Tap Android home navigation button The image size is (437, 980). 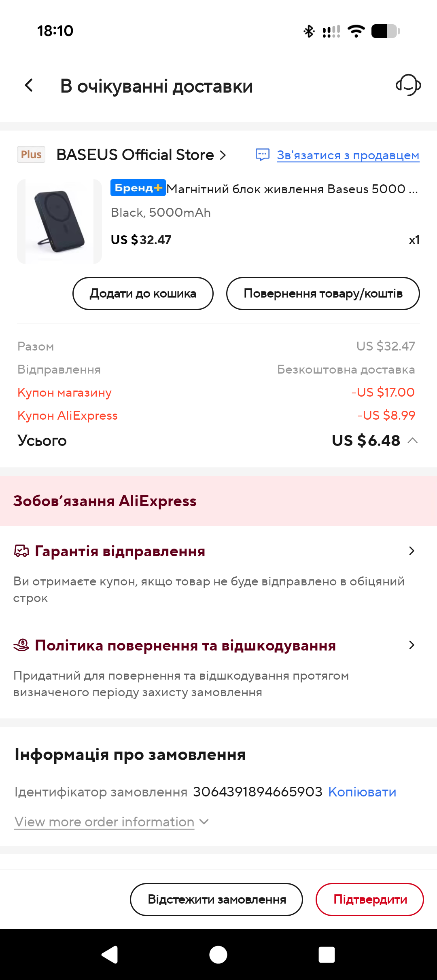(x=218, y=955)
